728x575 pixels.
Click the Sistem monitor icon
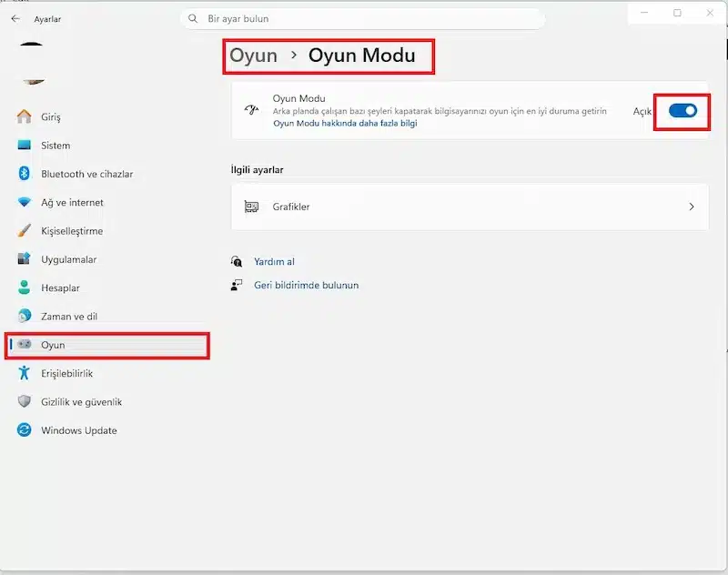[x=25, y=146]
